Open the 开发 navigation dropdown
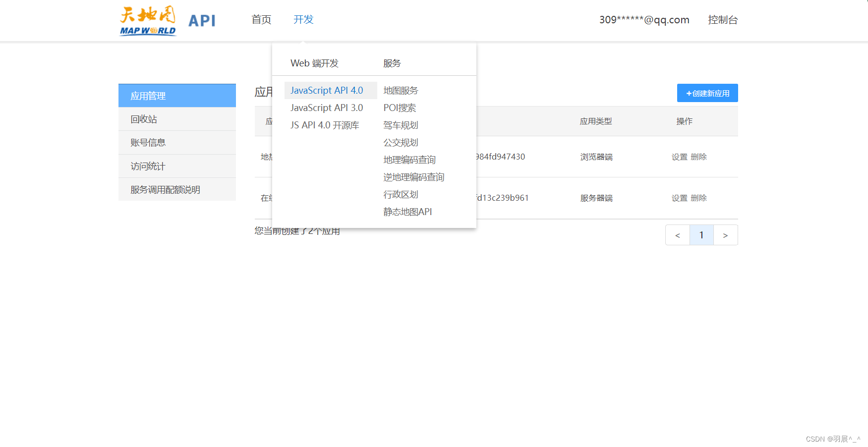 (303, 20)
